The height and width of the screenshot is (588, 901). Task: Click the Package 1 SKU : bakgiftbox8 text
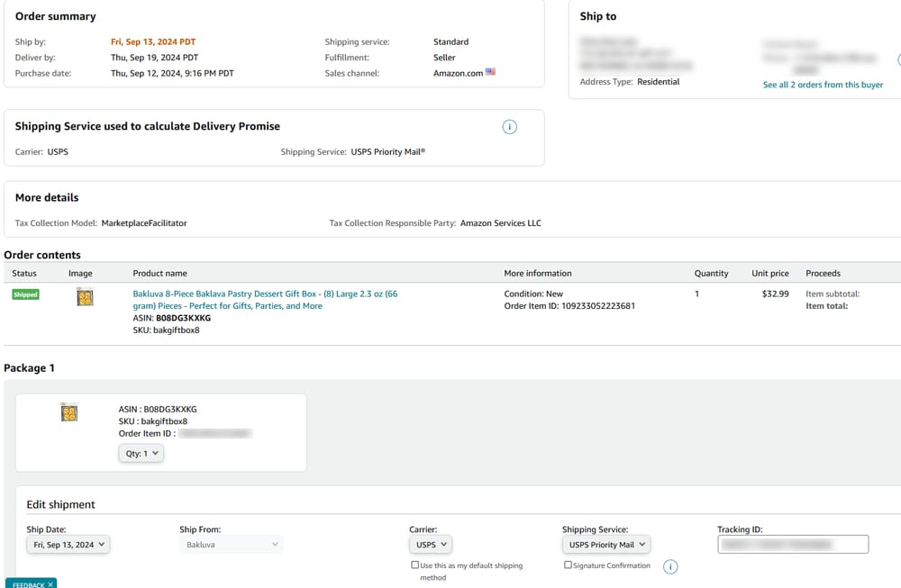[x=153, y=421]
